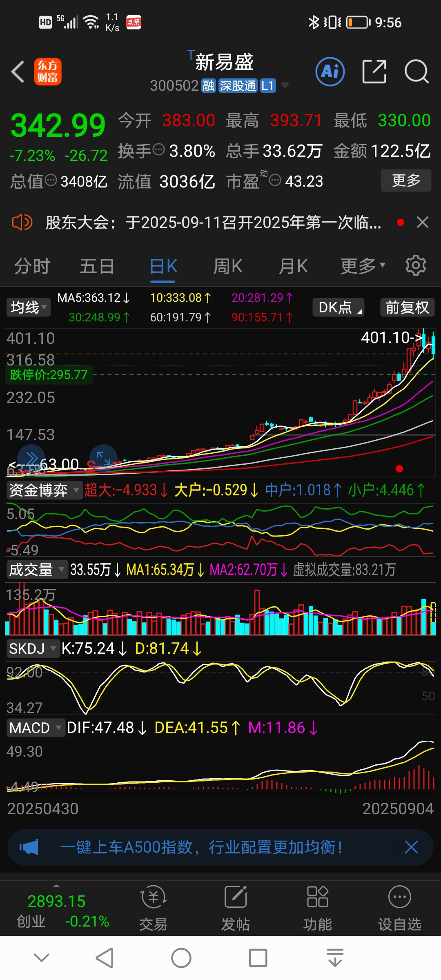The image size is (441, 980).
Task: Open the 发帖 post icon
Action: [x=236, y=909]
